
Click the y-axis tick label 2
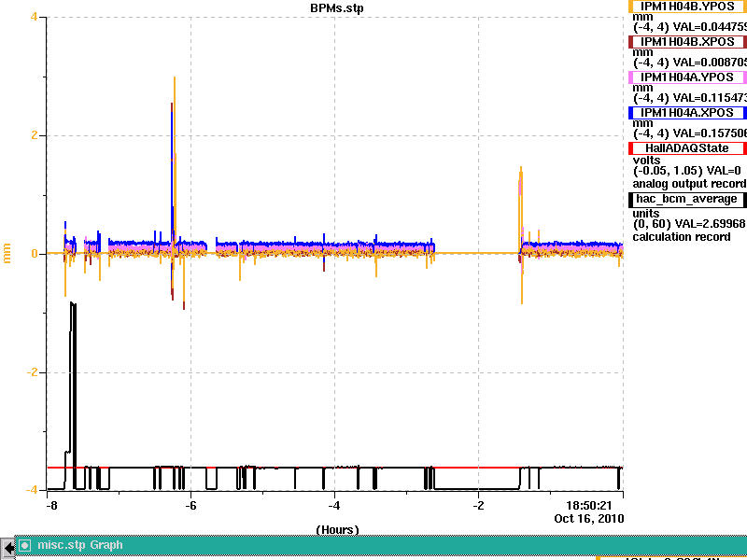click(34, 135)
